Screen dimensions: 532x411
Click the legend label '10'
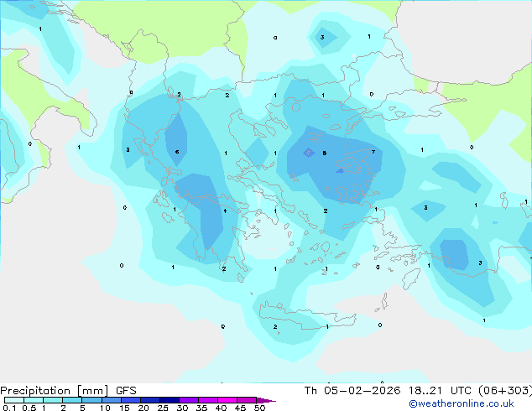click(105, 408)
